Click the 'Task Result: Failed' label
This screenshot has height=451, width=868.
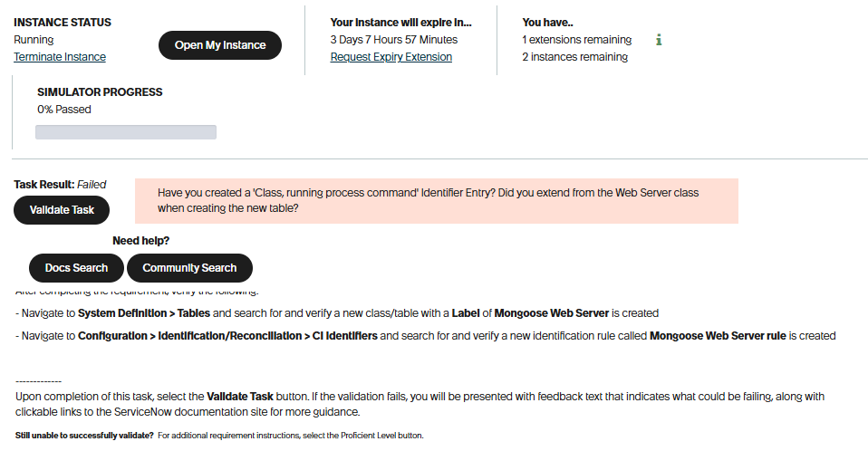pyautogui.click(x=60, y=185)
